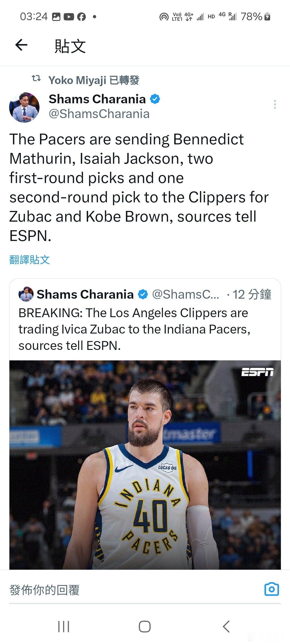Tap 翻譯貼文 to translate the post
This screenshot has width=290, height=644.
[30, 260]
